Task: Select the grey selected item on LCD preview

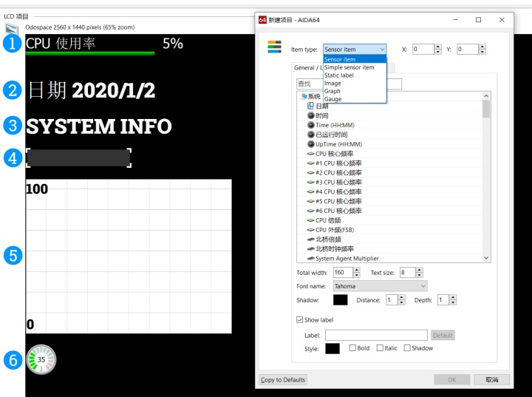Action: (x=79, y=157)
